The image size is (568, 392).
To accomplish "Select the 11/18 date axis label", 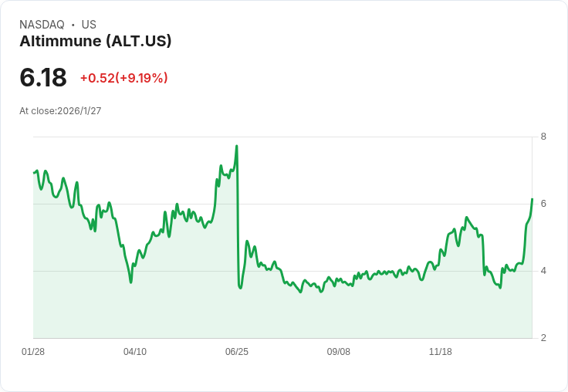I will 441,352.
